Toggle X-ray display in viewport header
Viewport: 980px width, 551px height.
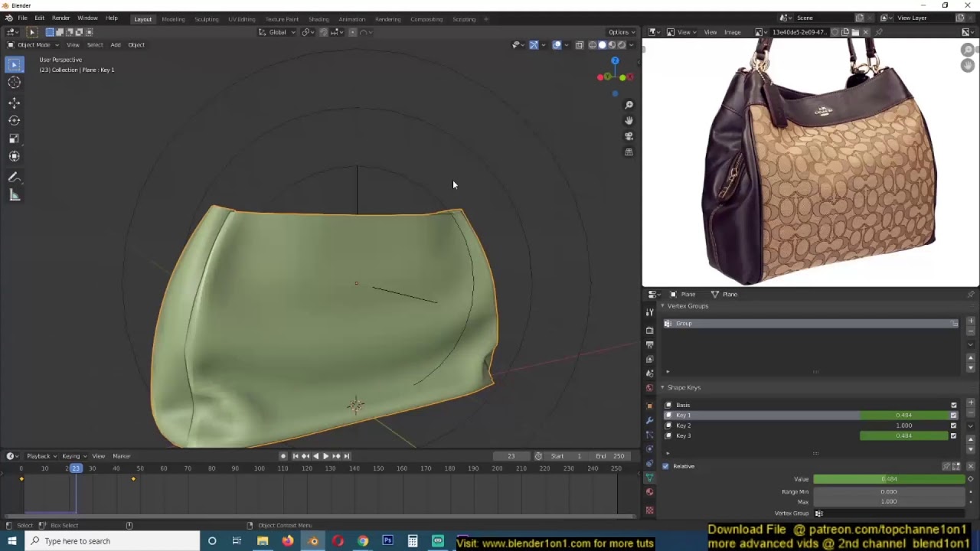coord(580,45)
